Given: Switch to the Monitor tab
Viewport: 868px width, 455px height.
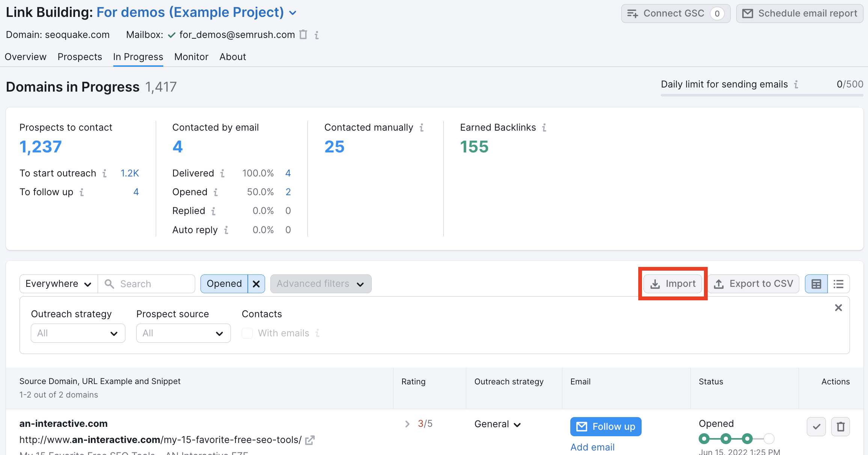Looking at the screenshot, I should click(x=191, y=57).
